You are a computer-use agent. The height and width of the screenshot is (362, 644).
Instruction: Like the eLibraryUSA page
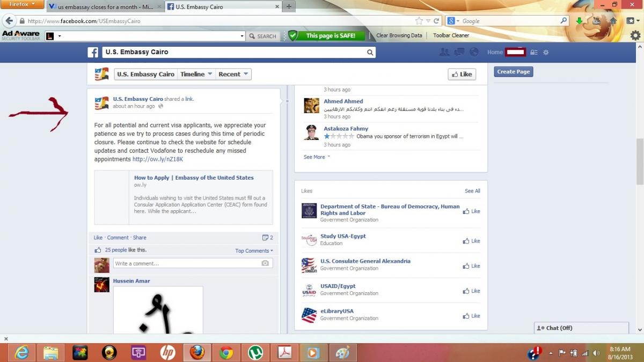coord(471,316)
